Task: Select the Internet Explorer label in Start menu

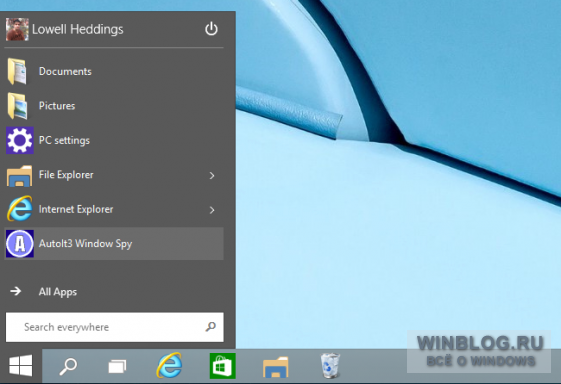Action: pyautogui.click(x=76, y=209)
